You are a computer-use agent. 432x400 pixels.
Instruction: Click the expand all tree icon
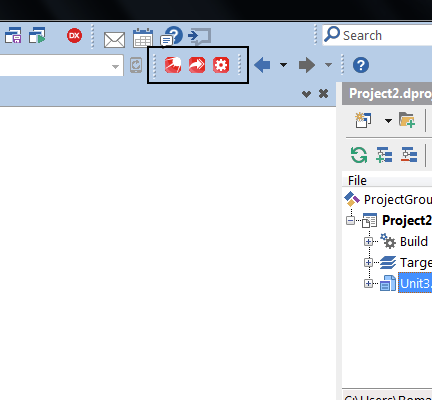(384, 155)
